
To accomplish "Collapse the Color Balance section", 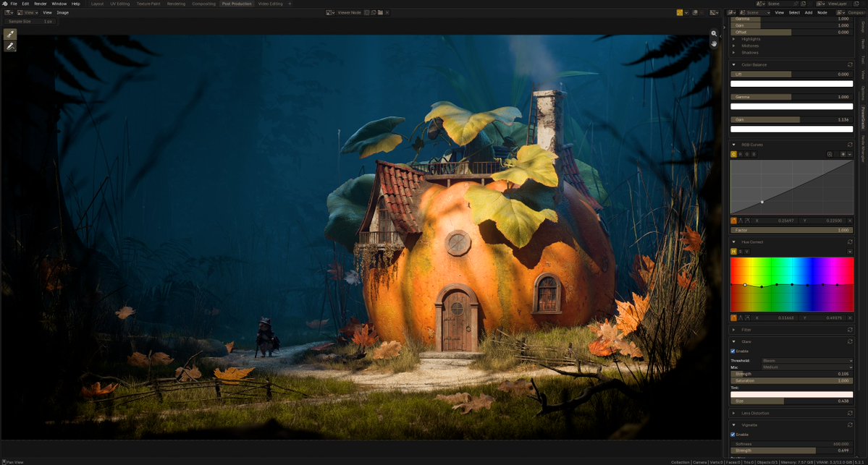I will click(734, 64).
